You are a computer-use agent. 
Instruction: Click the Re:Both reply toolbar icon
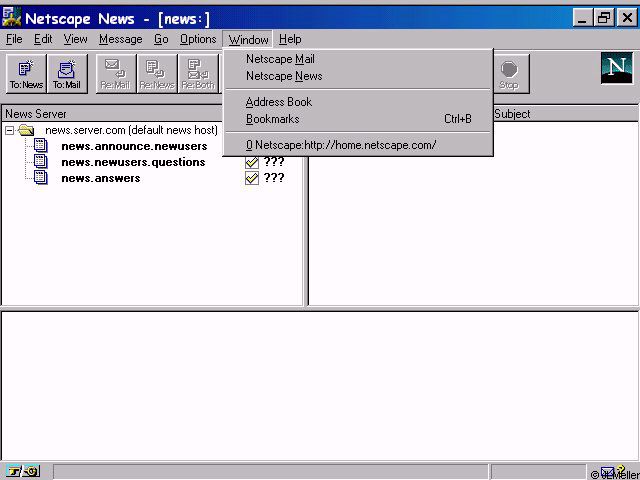click(198, 74)
